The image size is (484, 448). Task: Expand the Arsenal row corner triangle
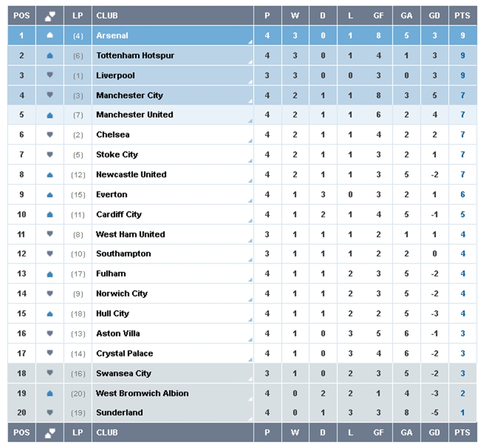251,42
